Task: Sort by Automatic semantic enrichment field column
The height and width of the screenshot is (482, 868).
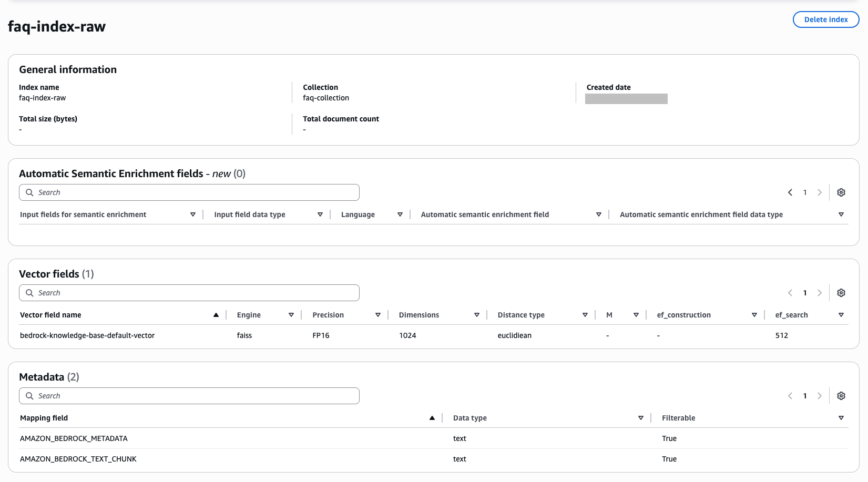Action: tap(599, 214)
